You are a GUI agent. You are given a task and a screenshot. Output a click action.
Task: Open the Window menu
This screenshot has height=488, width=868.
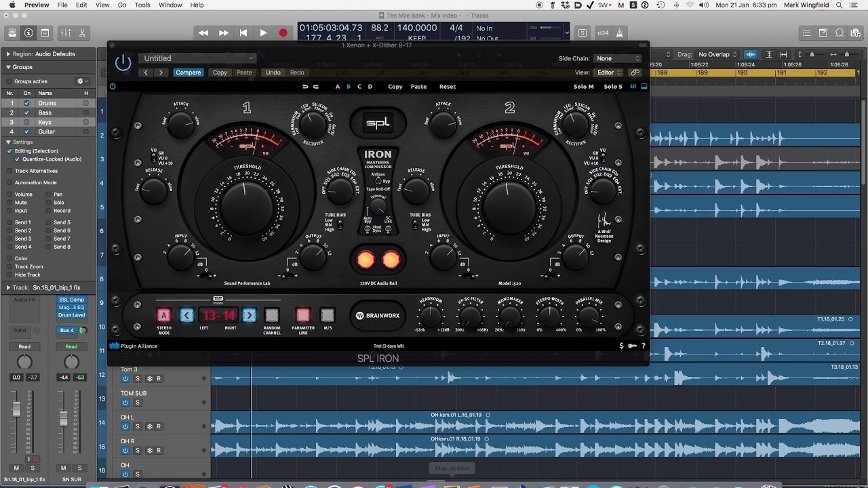coord(170,5)
